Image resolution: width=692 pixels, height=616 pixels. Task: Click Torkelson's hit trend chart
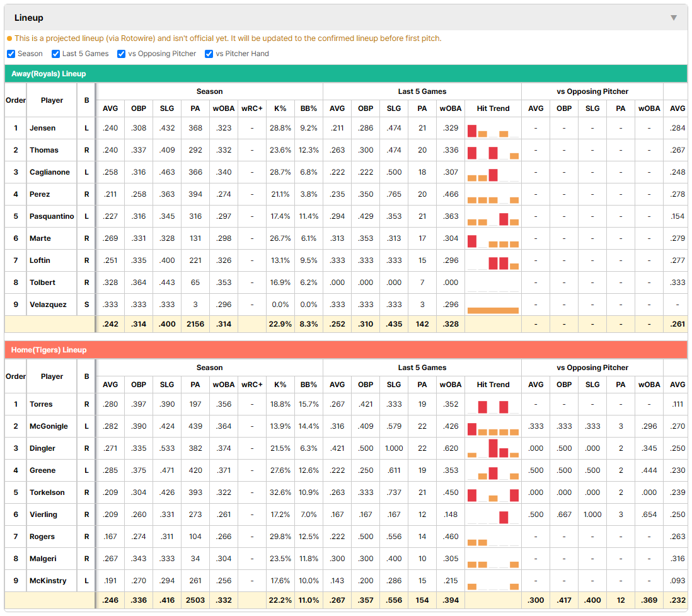click(x=493, y=494)
